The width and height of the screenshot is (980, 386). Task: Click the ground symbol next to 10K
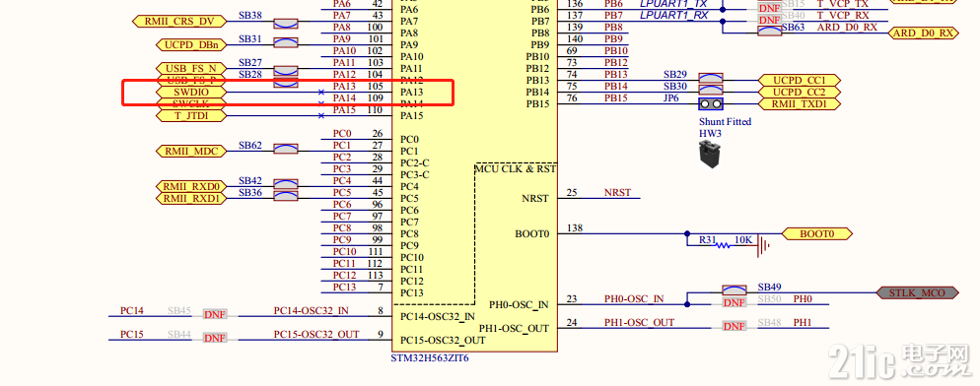click(x=762, y=245)
